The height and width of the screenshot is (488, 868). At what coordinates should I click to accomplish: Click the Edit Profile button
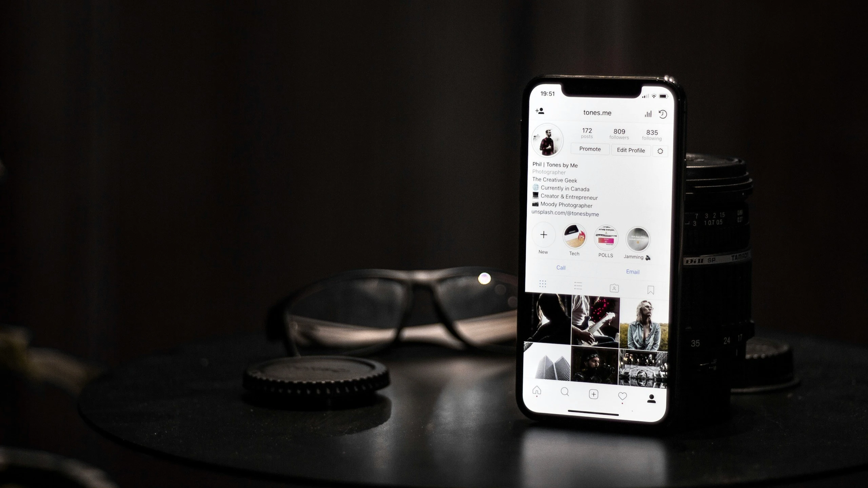(x=630, y=149)
